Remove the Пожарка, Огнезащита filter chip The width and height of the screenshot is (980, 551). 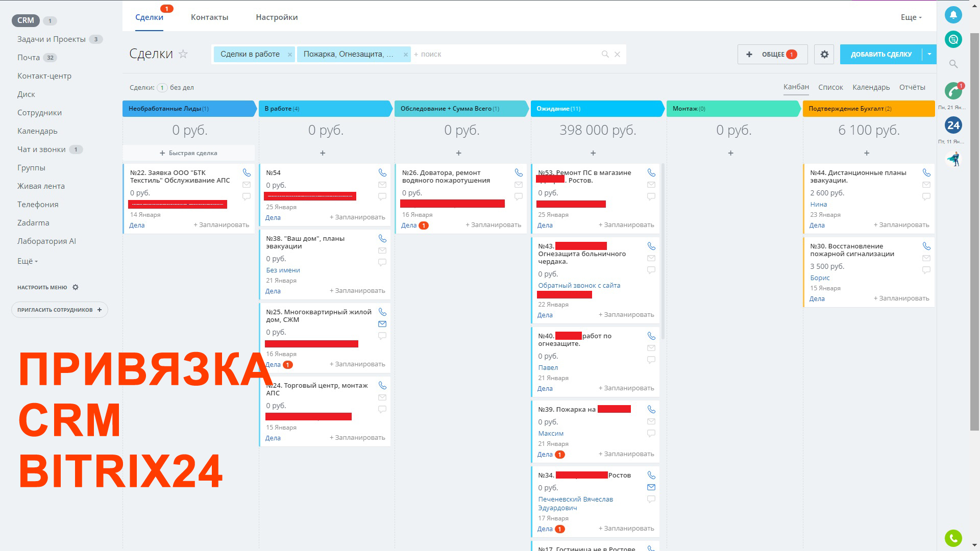click(x=405, y=55)
